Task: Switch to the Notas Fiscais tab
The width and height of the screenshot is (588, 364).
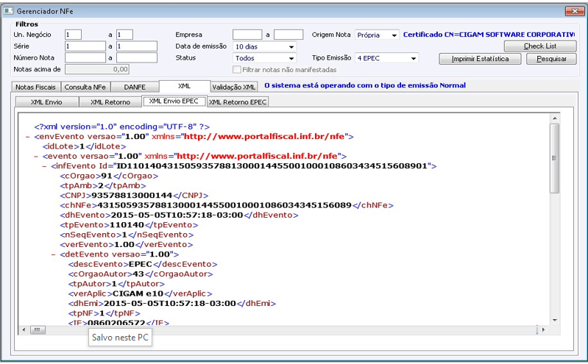Action: click(x=35, y=87)
